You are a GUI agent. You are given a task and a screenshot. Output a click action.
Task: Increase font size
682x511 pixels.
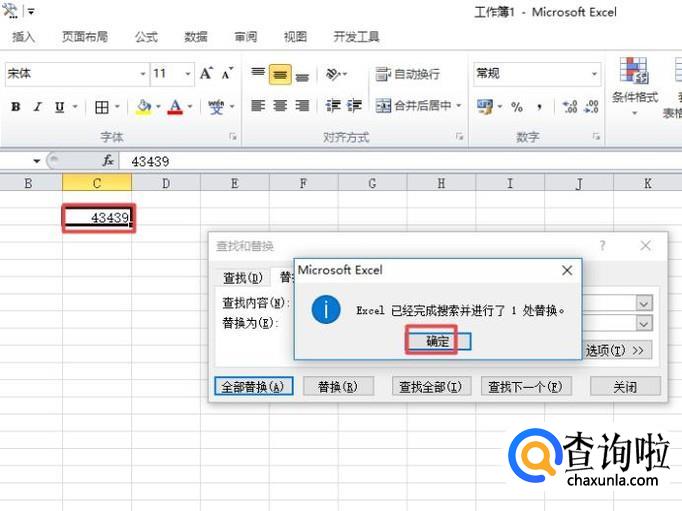206,73
